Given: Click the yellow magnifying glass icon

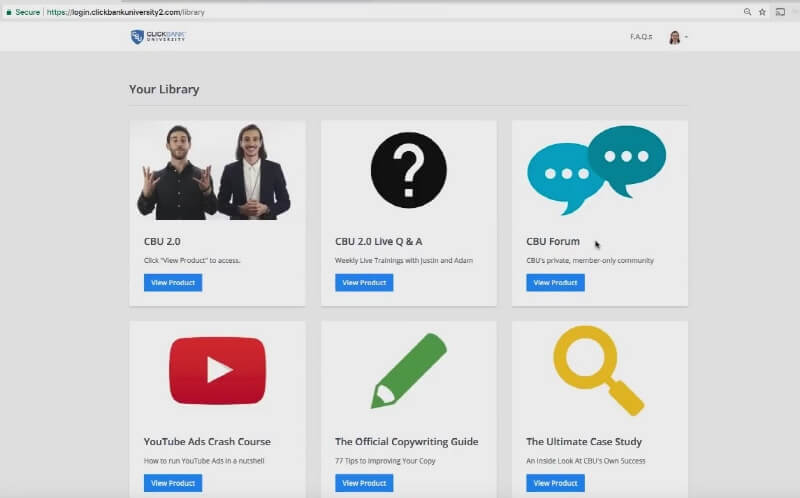Looking at the screenshot, I should pyautogui.click(x=598, y=371).
